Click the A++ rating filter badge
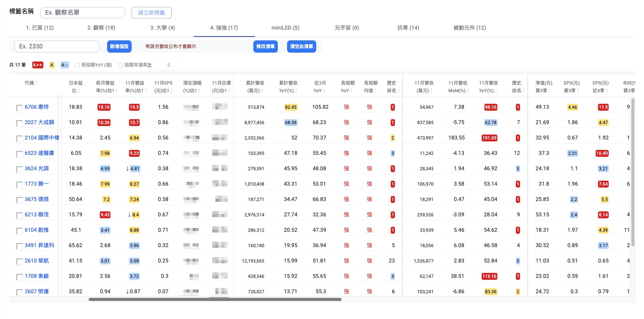The width and height of the screenshot is (644, 319). coord(38,65)
